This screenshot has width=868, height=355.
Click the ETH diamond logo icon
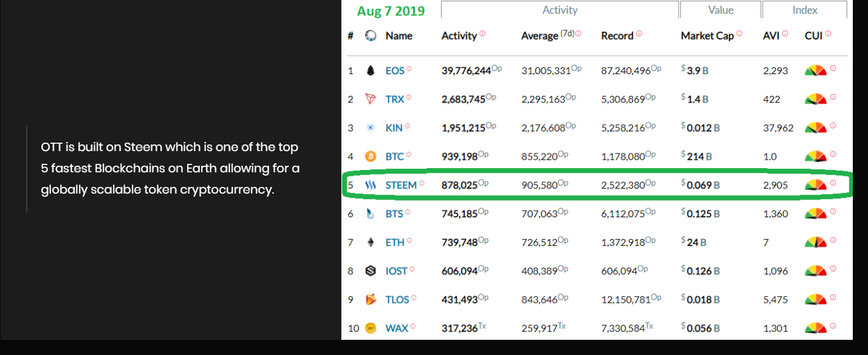(371, 242)
